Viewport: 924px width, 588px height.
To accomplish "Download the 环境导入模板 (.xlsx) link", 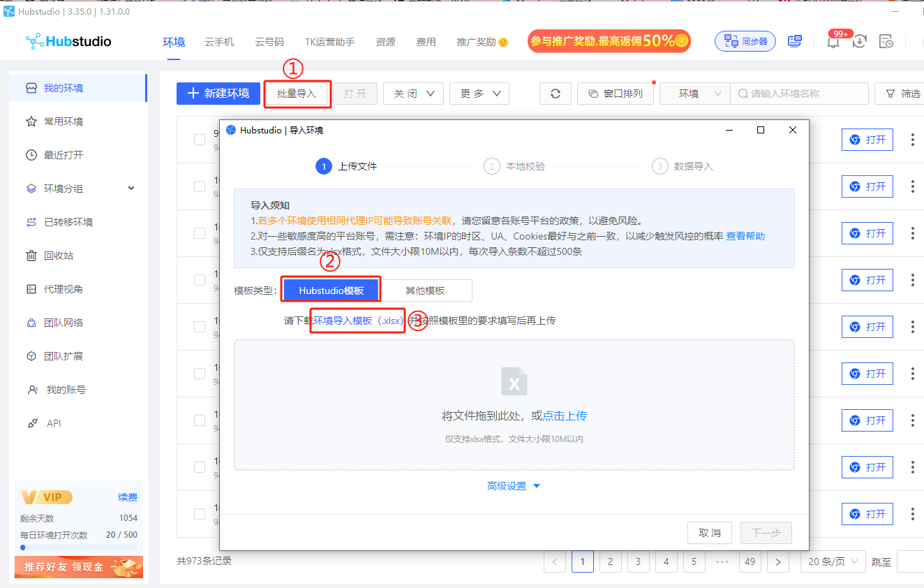I will pyautogui.click(x=358, y=321).
